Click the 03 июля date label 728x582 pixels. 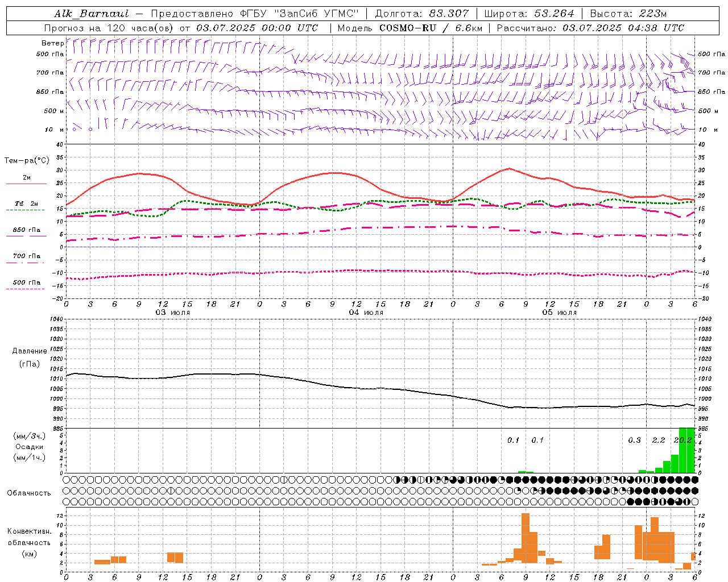[x=173, y=313]
